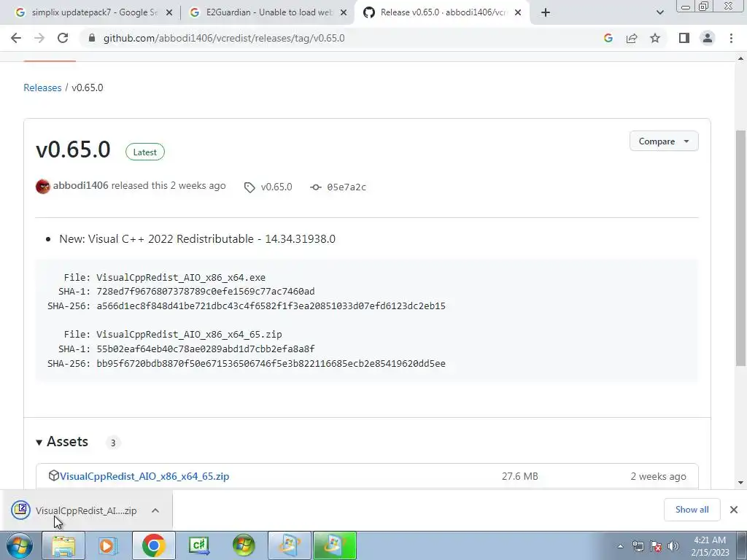Viewport: 747px width, 560px height.
Task: Open commit 05e7a2c link
Action: 347,187
